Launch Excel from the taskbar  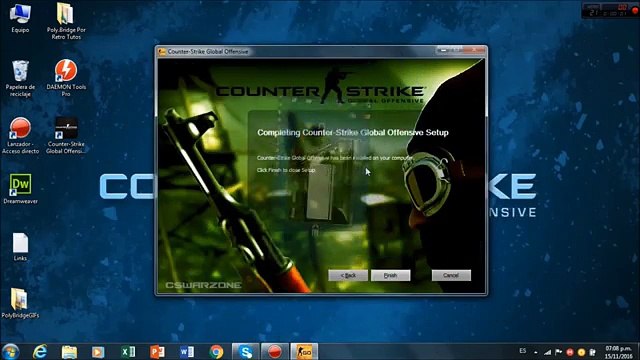[x=128, y=351]
